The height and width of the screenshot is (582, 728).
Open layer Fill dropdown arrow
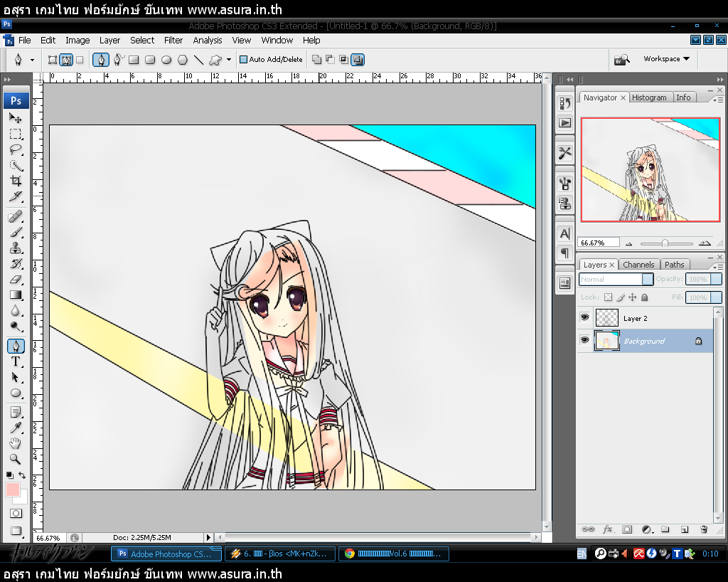coord(717,297)
